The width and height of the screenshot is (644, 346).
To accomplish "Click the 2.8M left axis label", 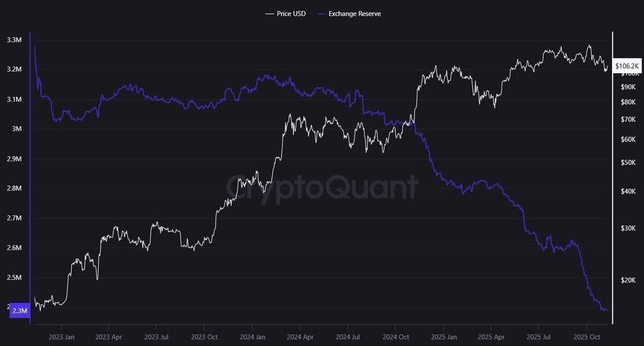I will click(x=14, y=189).
